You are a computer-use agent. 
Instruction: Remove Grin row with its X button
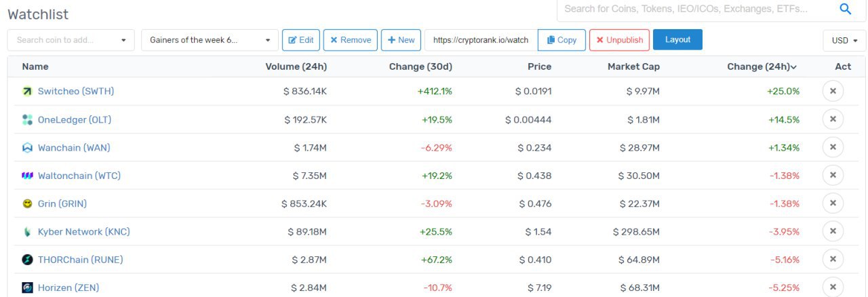click(833, 203)
